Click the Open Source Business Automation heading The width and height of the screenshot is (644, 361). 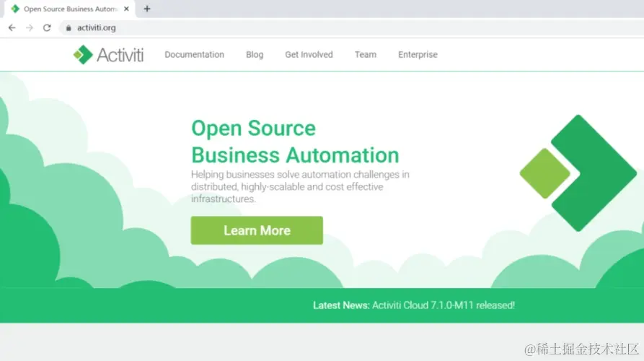click(295, 142)
